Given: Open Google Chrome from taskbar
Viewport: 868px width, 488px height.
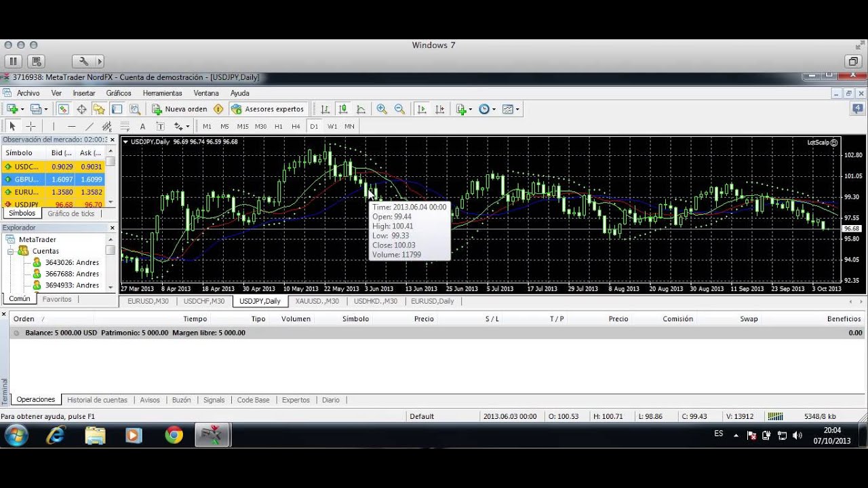Looking at the screenshot, I should click(174, 435).
